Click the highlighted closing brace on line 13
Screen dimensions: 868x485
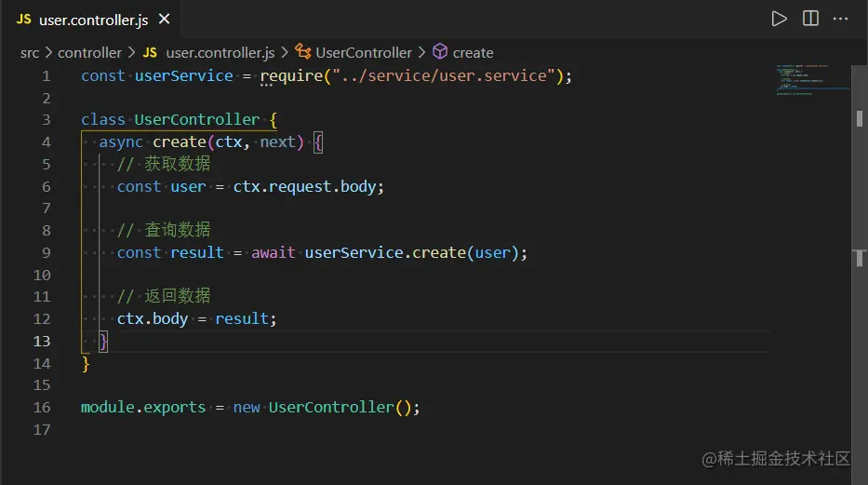pos(103,342)
